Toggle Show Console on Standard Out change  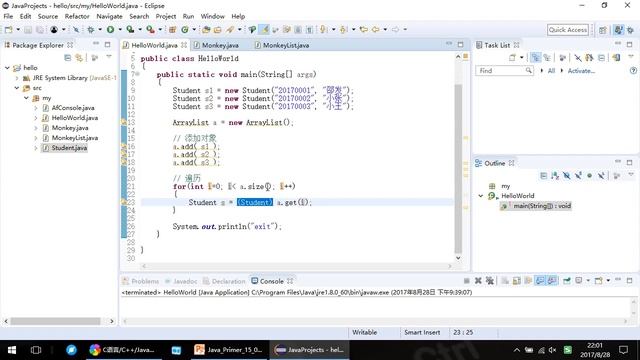click(x=540, y=281)
